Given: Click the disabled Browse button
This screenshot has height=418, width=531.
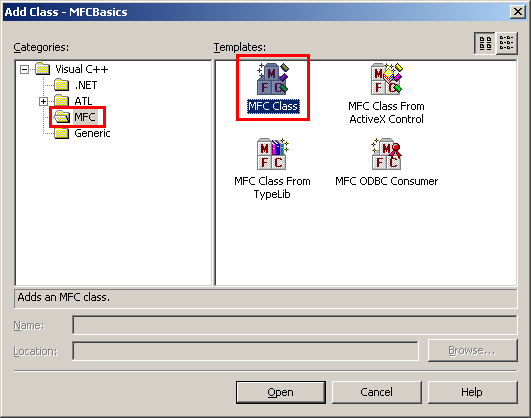Looking at the screenshot, I should click(x=472, y=351).
